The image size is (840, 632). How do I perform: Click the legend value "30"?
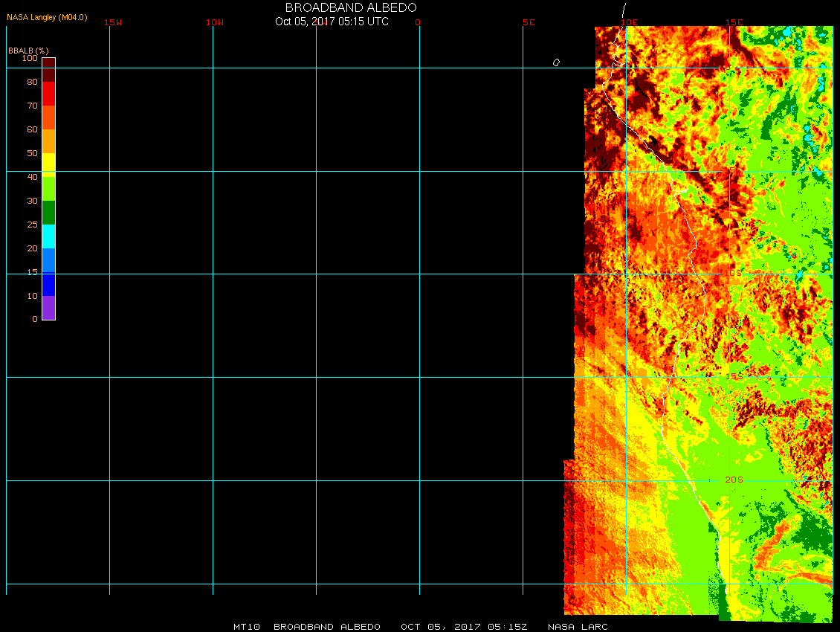(x=33, y=201)
